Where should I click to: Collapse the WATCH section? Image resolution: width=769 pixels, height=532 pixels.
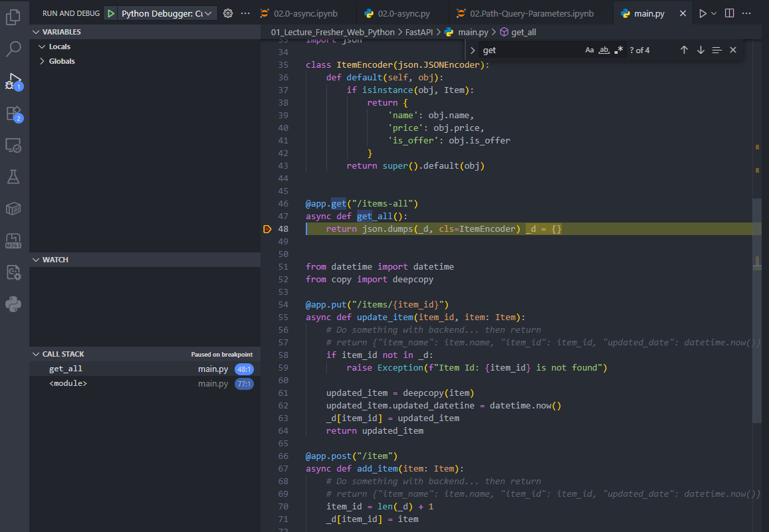(x=36, y=260)
